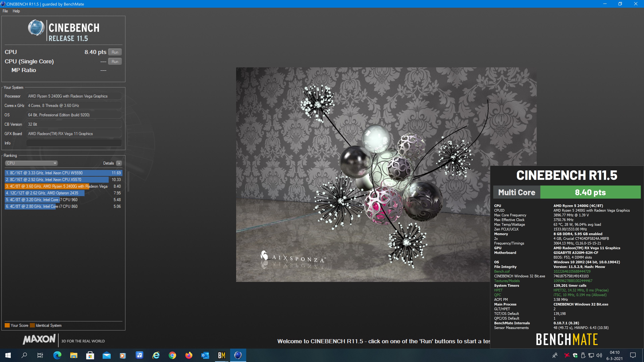Open the network status tray icon
The image size is (644, 362).
point(591,355)
